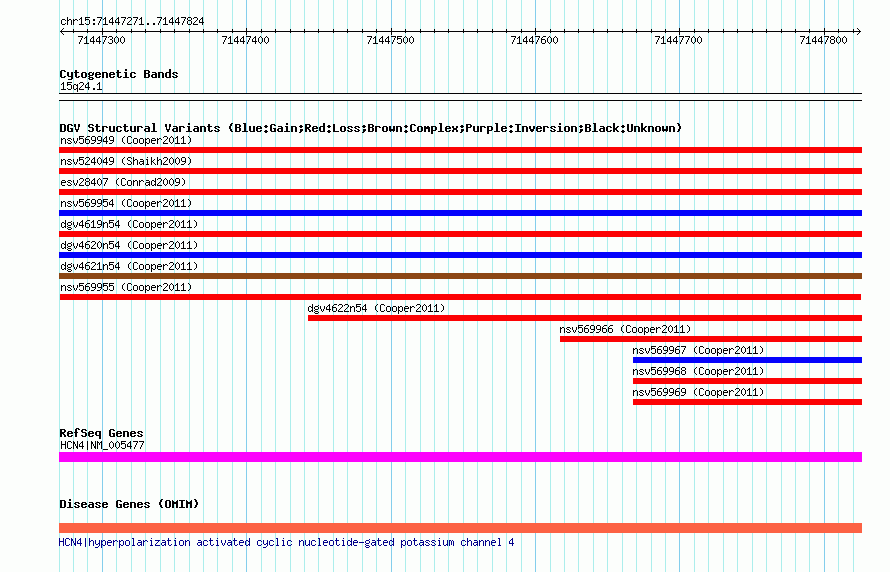The width and height of the screenshot is (890, 572).
Task: Click the nsv569967 (Cooper2011) label
Action: pos(698,350)
